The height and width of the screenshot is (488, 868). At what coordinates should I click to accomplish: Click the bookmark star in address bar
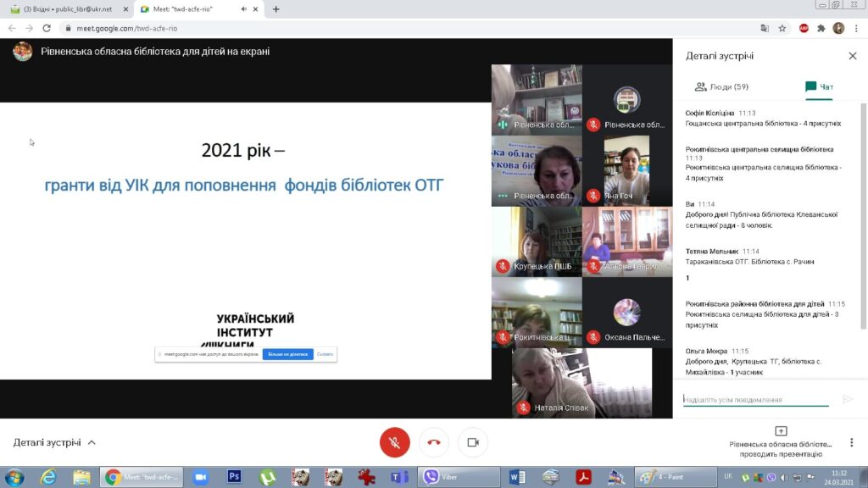782,28
